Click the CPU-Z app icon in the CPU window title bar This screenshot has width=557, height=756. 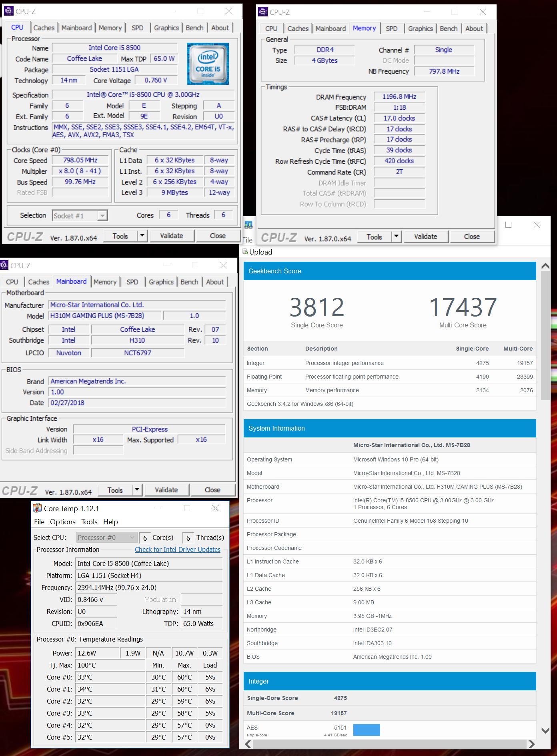click(9, 11)
